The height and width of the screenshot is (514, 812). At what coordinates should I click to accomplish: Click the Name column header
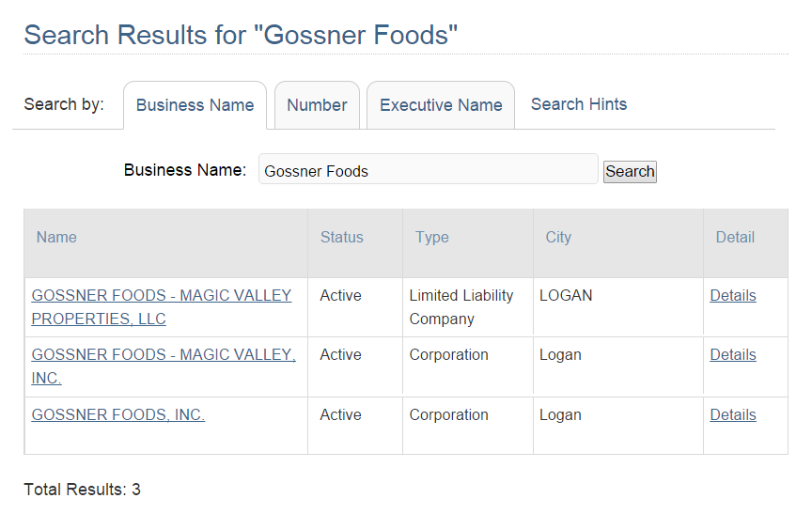(56, 237)
